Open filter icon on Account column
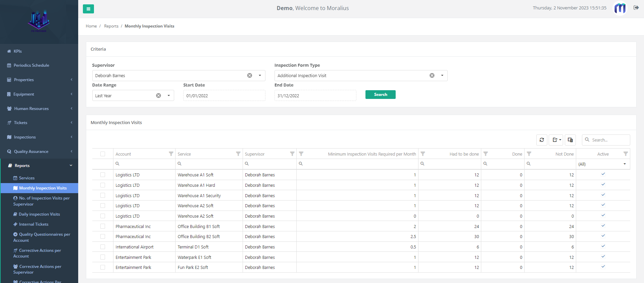Image resolution: width=644 pixels, height=283 pixels. 171,154
